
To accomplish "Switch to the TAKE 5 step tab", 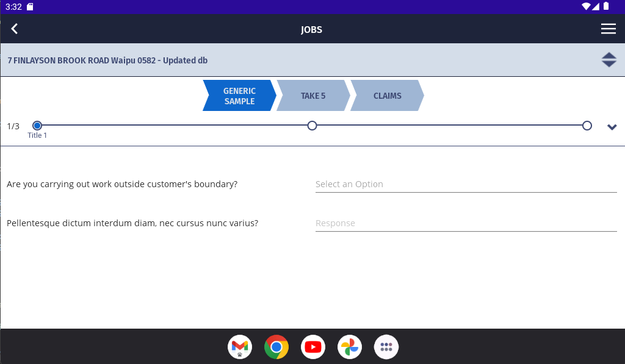I will (x=313, y=96).
